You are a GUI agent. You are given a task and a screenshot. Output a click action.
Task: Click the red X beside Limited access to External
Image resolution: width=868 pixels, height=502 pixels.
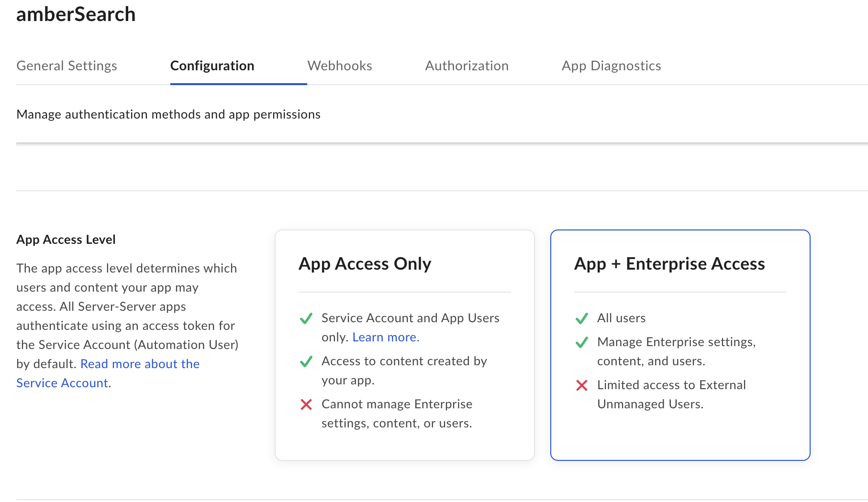point(582,385)
